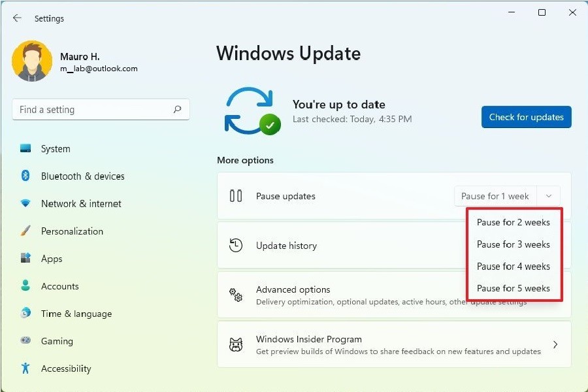Click the Apps icon in the sidebar
This screenshot has width=588, height=392.
point(25,259)
